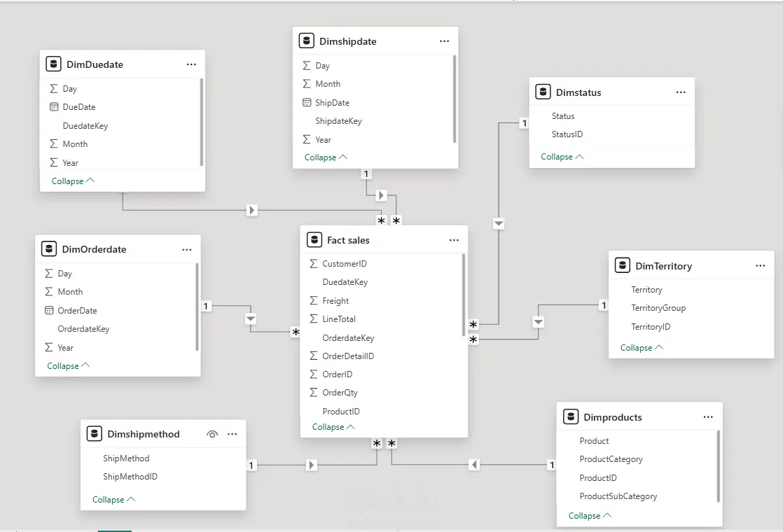Viewport: 783px width, 532px height.
Task: Click the Fact sales table icon
Action: 314,240
